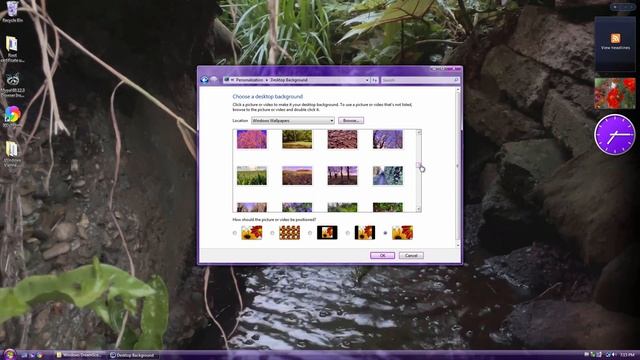Select the last (fill) picture position option
Screen dimensions: 640x360
point(385,233)
